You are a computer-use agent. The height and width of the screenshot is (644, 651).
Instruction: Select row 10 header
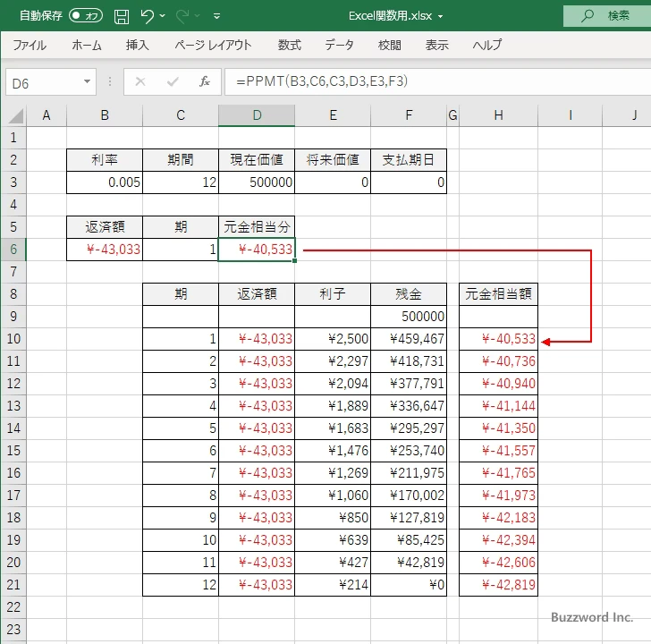(13, 339)
